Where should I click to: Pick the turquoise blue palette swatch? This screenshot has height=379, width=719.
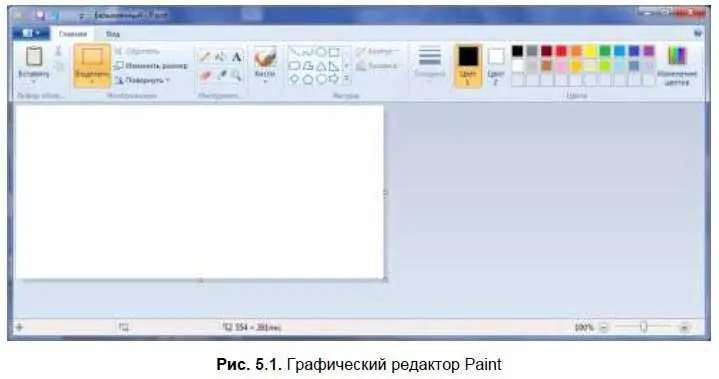(x=619, y=51)
